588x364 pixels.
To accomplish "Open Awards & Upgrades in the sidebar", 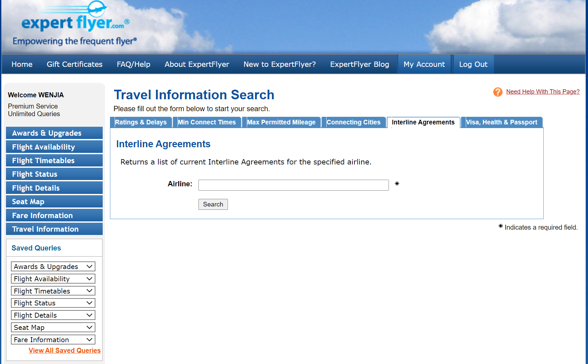I will [x=54, y=133].
